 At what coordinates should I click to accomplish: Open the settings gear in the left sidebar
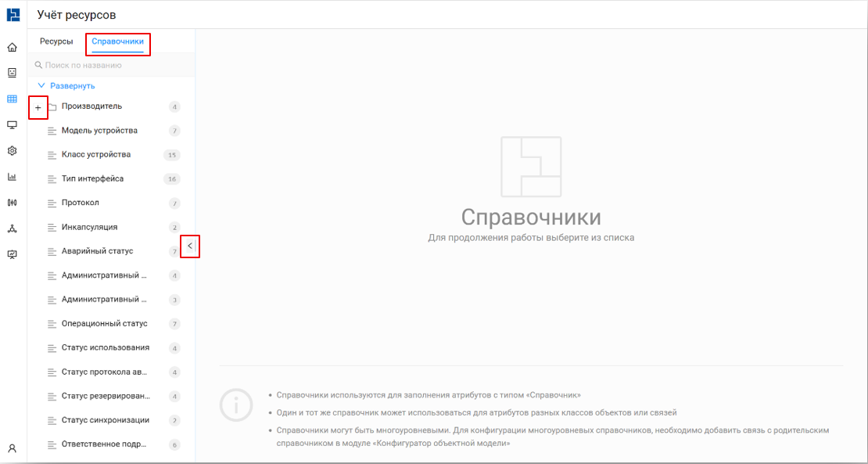tap(12, 150)
